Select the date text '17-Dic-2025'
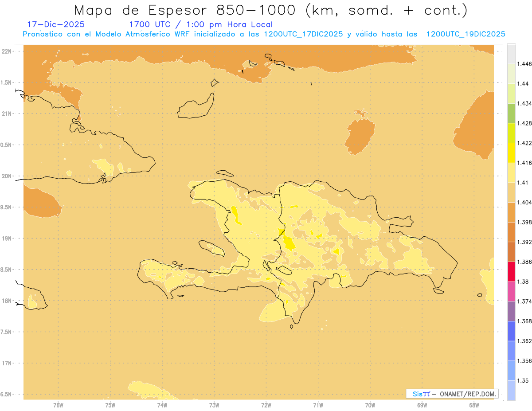Viewport: 532px width, 411px height. coord(56,24)
